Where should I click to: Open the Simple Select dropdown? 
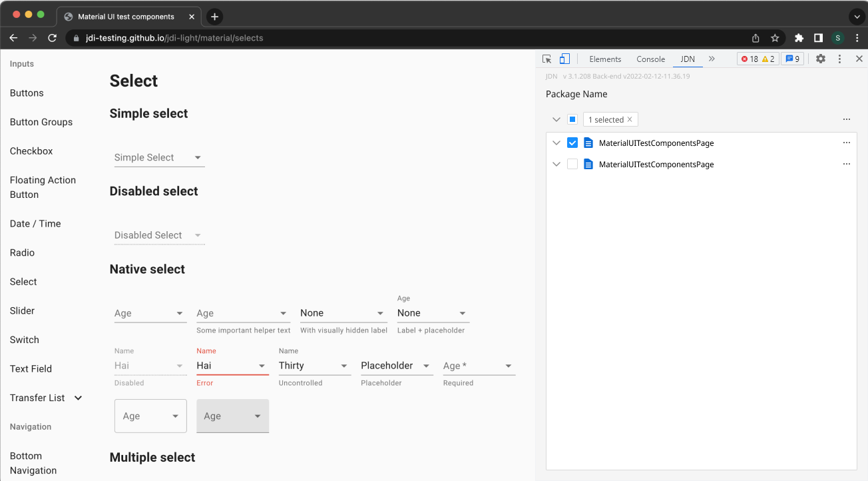tap(160, 157)
